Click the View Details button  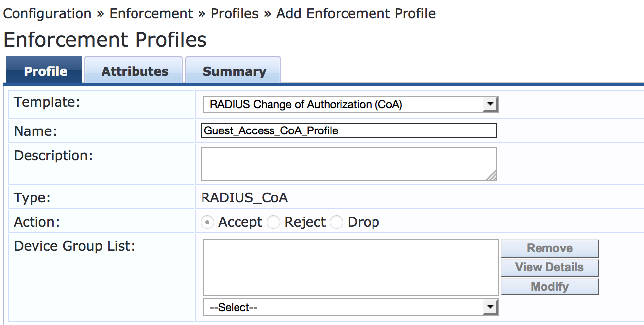click(549, 267)
